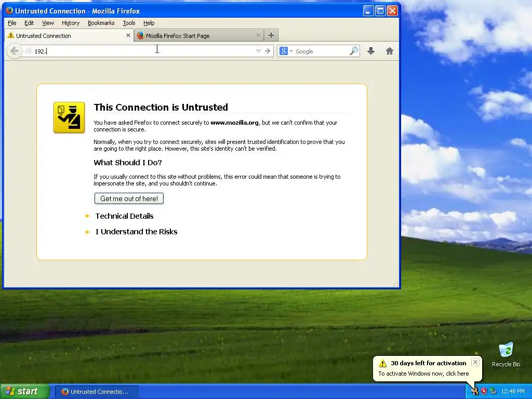Expand I Understand the Risks section

(x=137, y=232)
